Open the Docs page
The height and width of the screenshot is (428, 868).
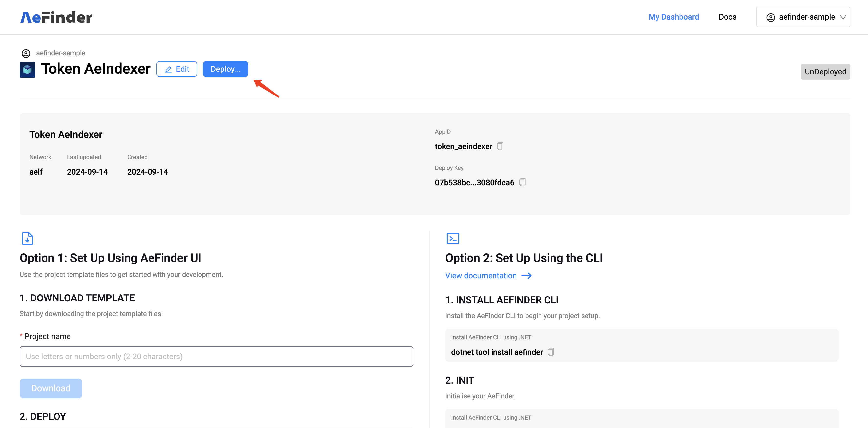pos(727,17)
